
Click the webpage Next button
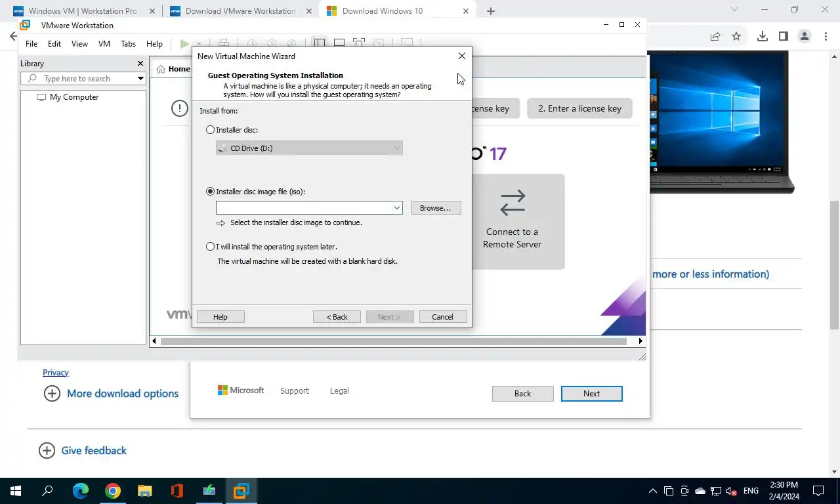click(591, 394)
